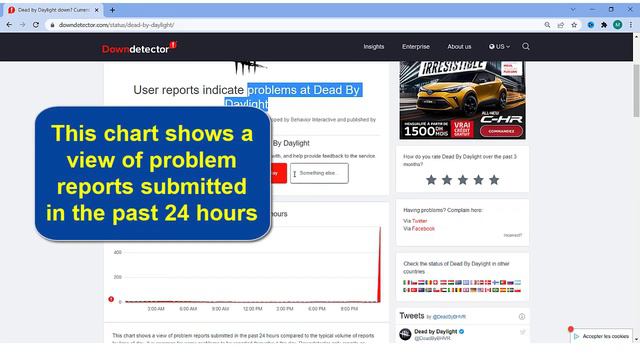Viewport: 640px width, 360px height.
Task: Open the Chrome three-dot menu
Action: (631, 25)
